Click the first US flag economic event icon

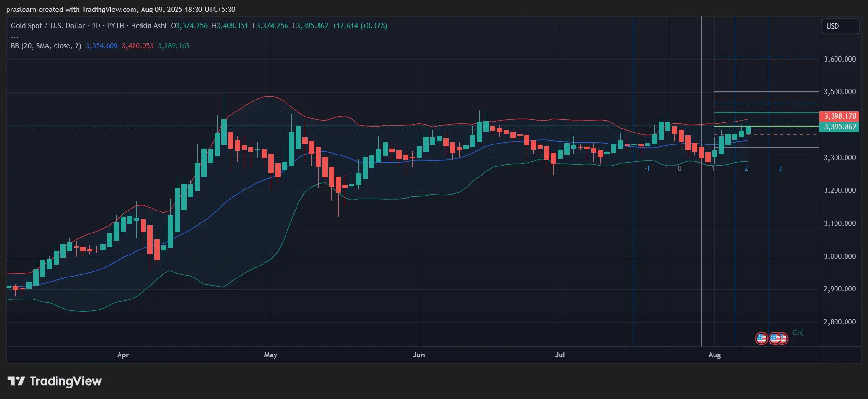pos(761,339)
